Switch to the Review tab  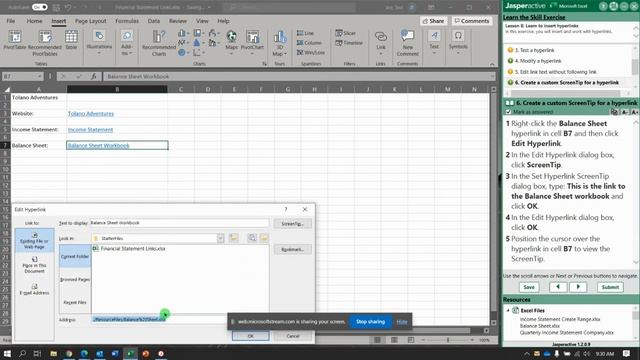[178, 21]
